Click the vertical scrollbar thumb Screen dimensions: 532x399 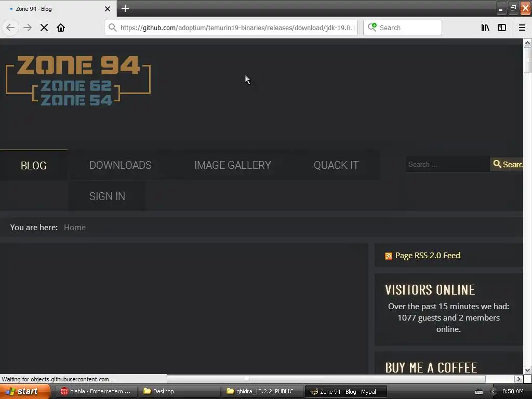point(527,60)
